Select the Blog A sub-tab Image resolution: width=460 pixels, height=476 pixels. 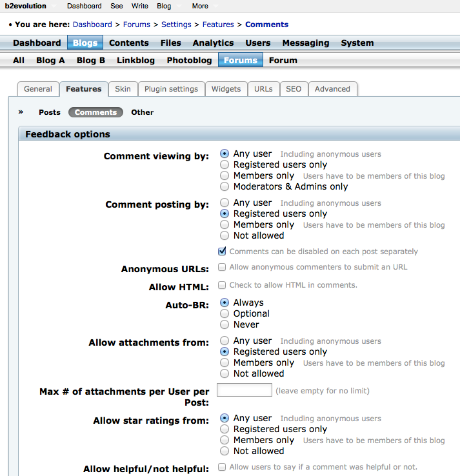[x=50, y=60]
